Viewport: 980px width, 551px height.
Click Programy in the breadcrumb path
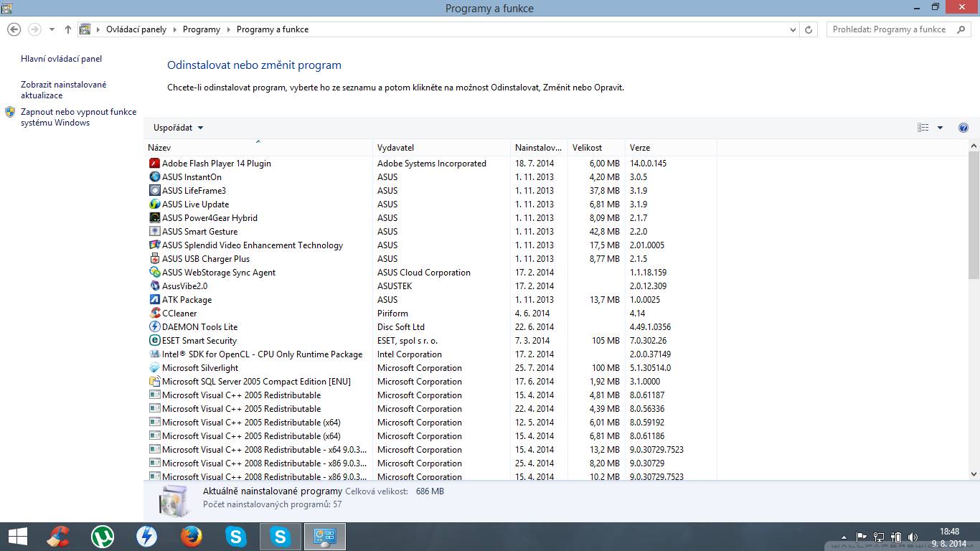(202, 29)
